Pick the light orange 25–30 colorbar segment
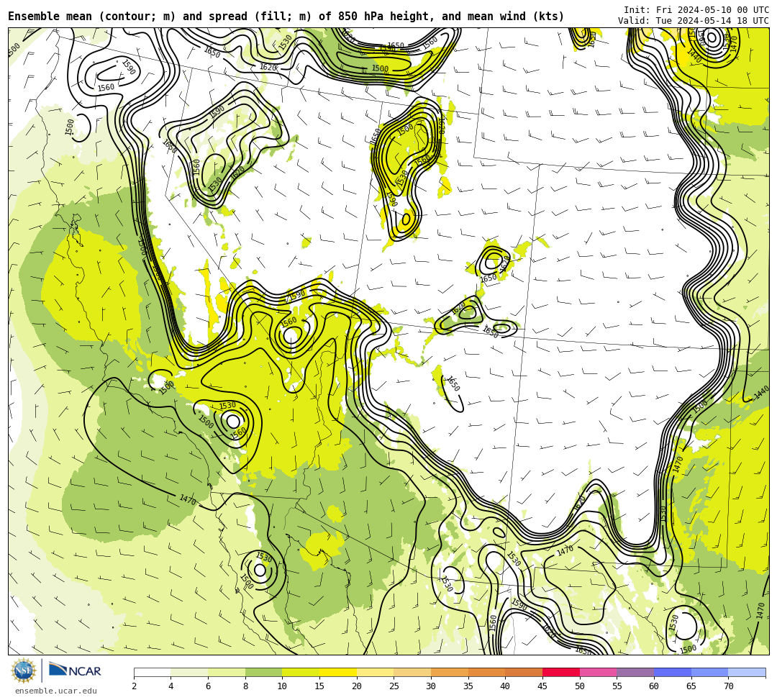Screen dimensions: 777x700 412,672
